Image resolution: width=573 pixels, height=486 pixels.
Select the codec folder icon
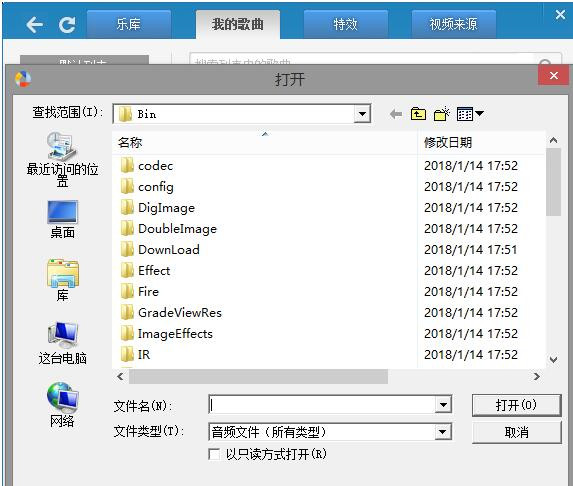(x=127, y=166)
